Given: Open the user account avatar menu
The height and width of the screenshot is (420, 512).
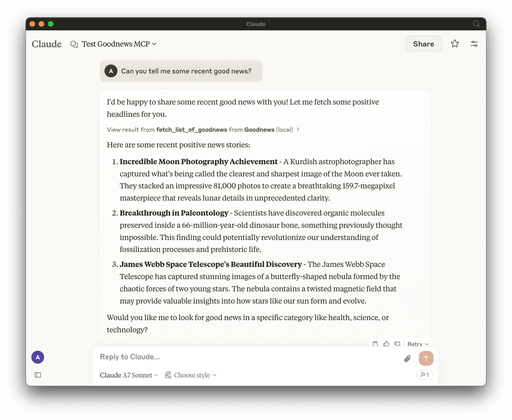Looking at the screenshot, I should [x=38, y=357].
